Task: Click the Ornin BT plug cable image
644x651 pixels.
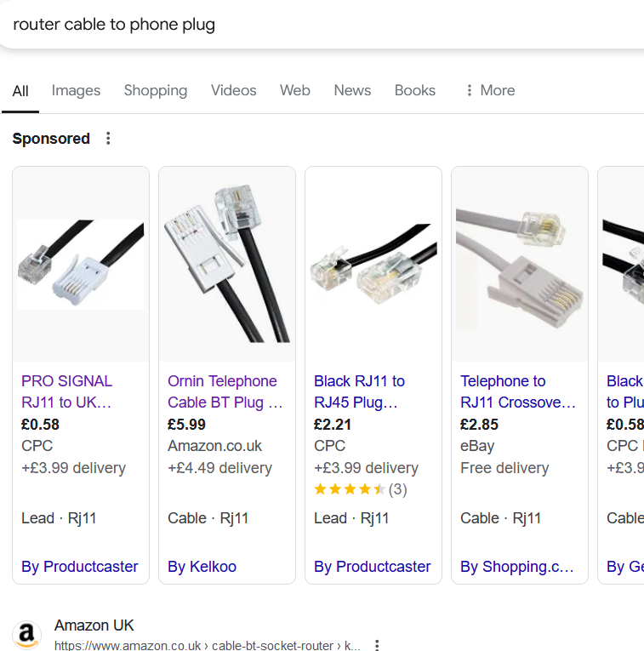Action: click(227, 265)
